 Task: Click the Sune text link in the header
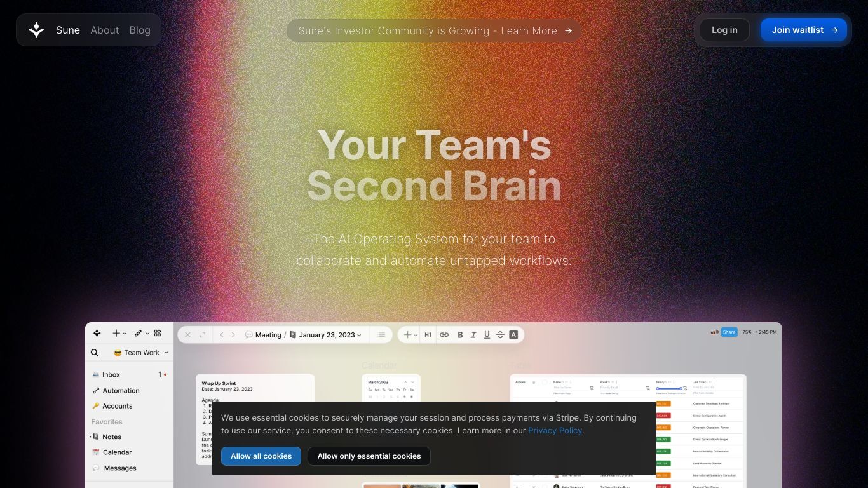[68, 30]
